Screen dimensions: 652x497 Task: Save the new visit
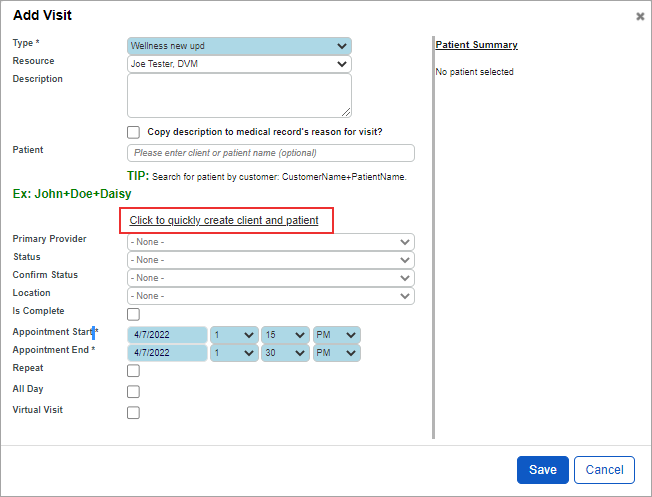[x=543, y=470]
